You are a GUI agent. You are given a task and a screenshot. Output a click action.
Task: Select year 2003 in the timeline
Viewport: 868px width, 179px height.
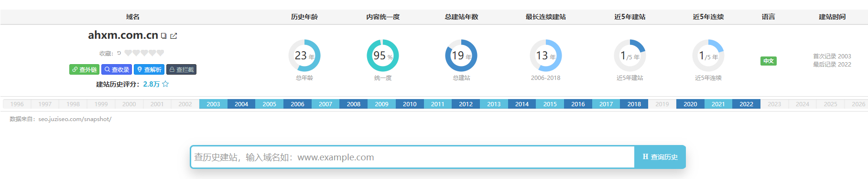coord(213,104)
